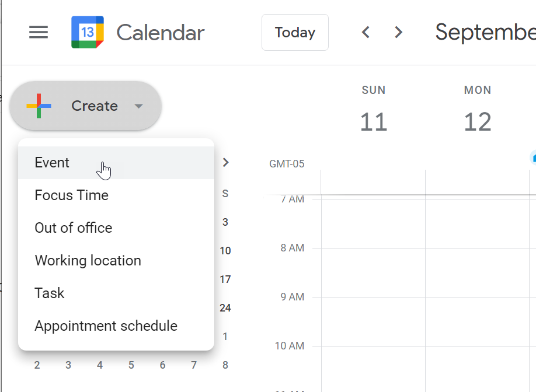Click the colorful plus Create icon
The width and height of the screenshot is (536, 392).
[39, 106]
